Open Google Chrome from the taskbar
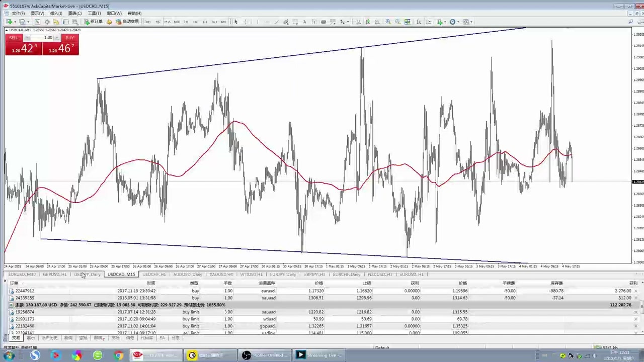Image resolution: width=644 pixels, height=362 pixels. tap(118, 355)
